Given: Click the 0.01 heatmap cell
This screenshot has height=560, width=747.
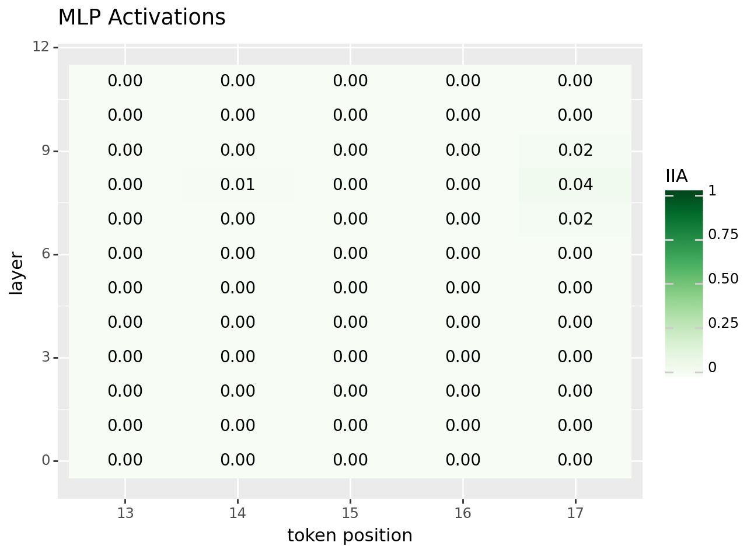Looking at the screenshot, I should point(238,185).
